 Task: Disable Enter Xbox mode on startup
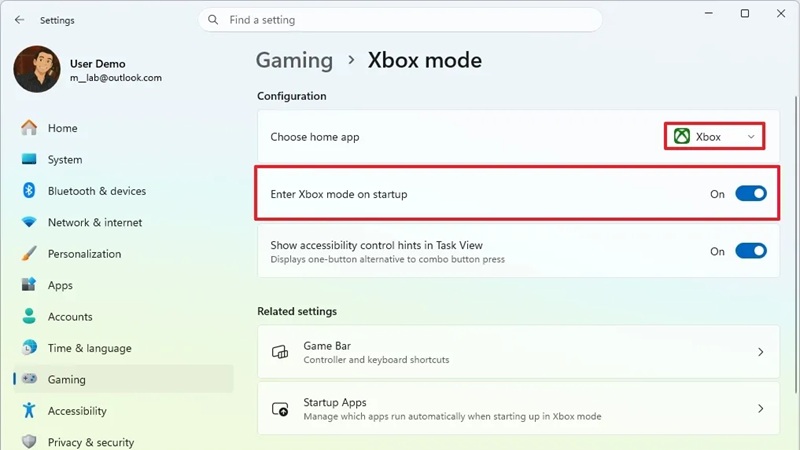[751, 194]
